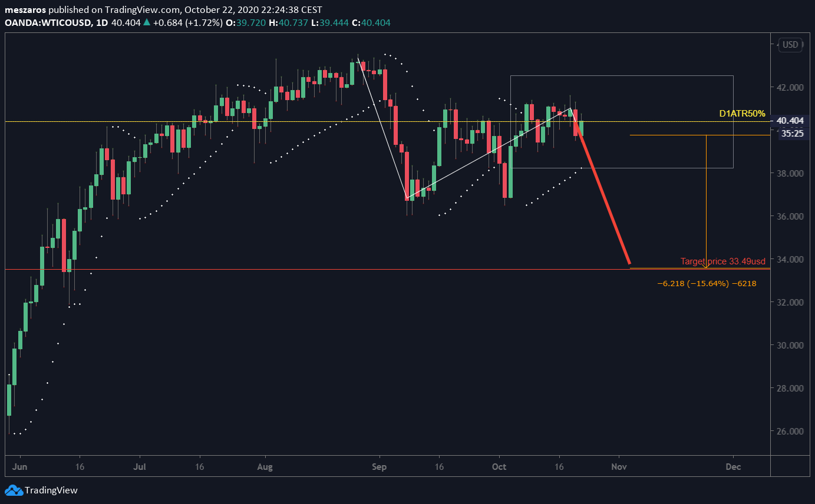Click the TradingView cloud logo icon
The image size is (815, 504).
(x=14, y=490)
